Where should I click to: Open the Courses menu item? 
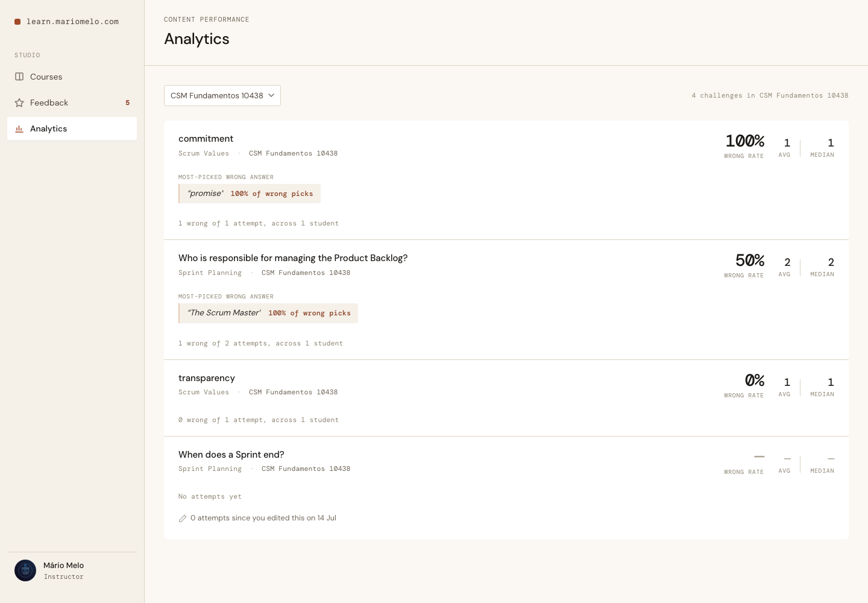click(x=72, y=77)
